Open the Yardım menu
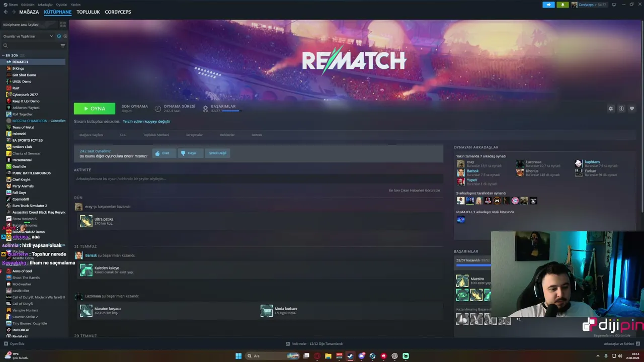The width and height of the screenshot is (644, 362). [x=75, y=5]
